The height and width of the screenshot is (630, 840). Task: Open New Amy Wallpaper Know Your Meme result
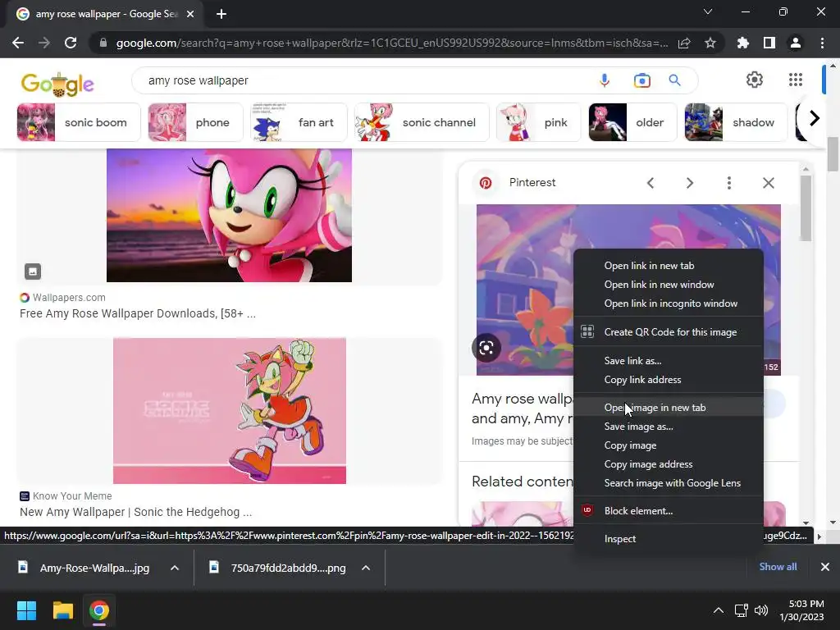coord(135,512)
